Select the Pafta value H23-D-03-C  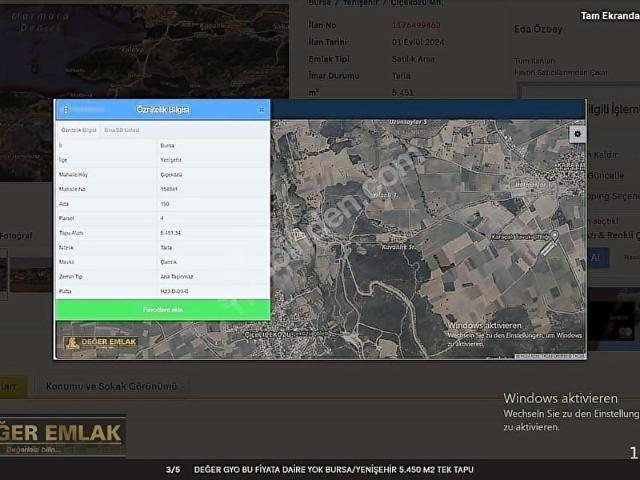point(174,291)
